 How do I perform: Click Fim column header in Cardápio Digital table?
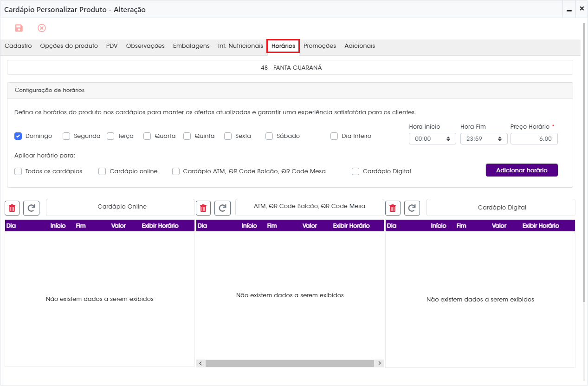click(x=461, y=226)
